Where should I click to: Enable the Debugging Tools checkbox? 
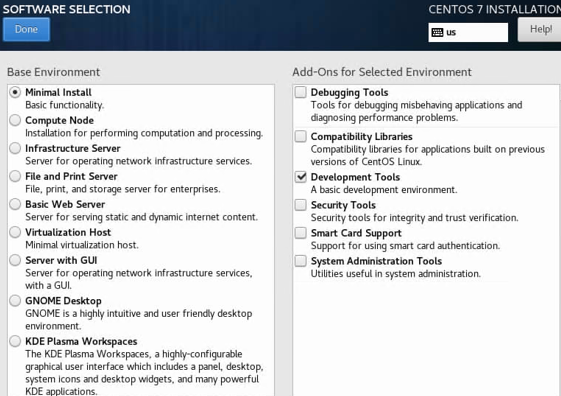pyautogui.click(x=301, y=92)
